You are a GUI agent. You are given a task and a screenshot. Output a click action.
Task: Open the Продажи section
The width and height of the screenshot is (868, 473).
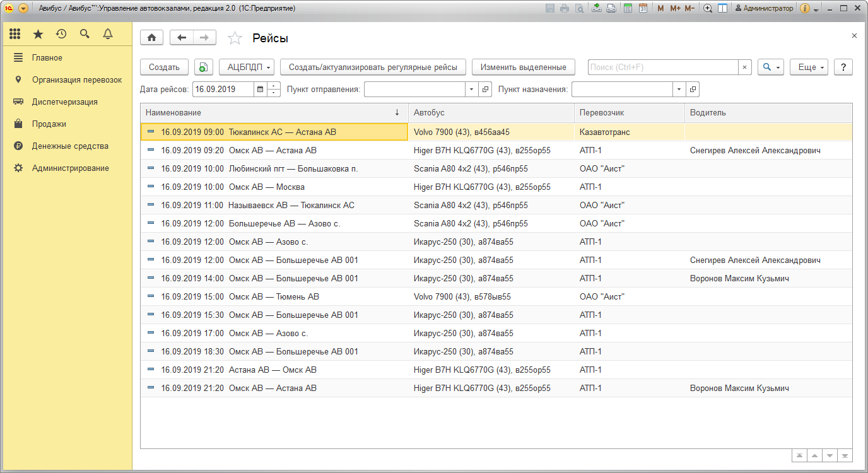(x=49, y=124)
